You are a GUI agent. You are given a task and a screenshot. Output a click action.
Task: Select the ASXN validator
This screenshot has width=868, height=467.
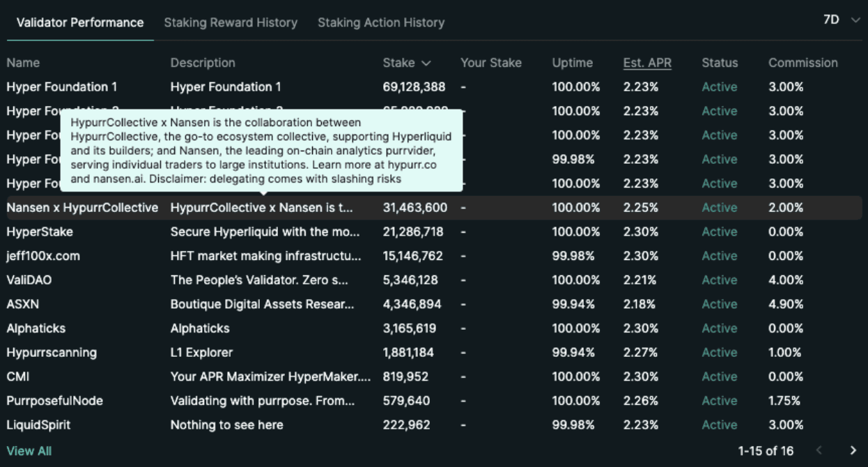click(23, 304)
